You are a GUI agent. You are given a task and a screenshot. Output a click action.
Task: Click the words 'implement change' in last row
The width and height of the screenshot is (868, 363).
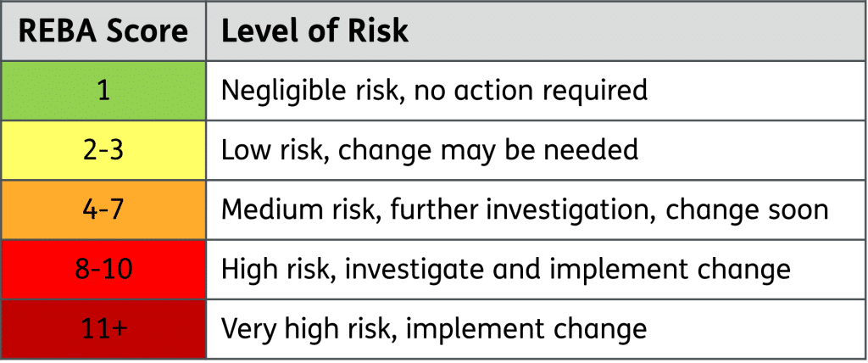click(x=526, y=329)
